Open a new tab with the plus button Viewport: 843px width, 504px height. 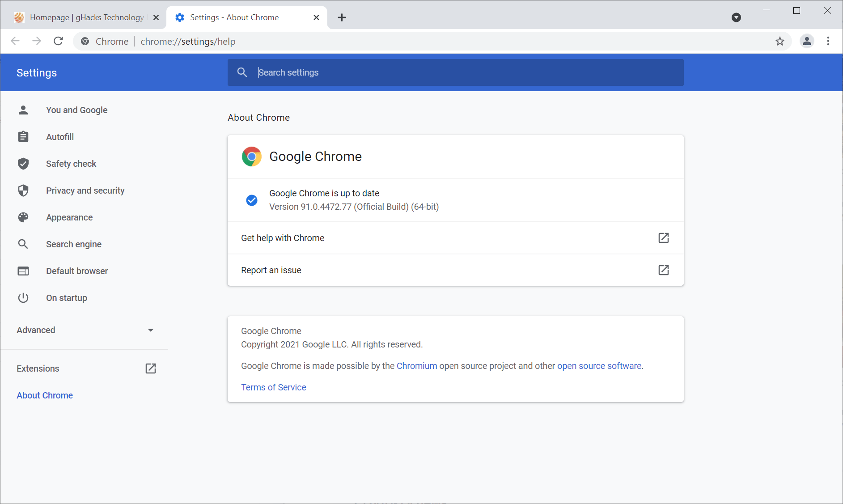(x=342, y=17)
